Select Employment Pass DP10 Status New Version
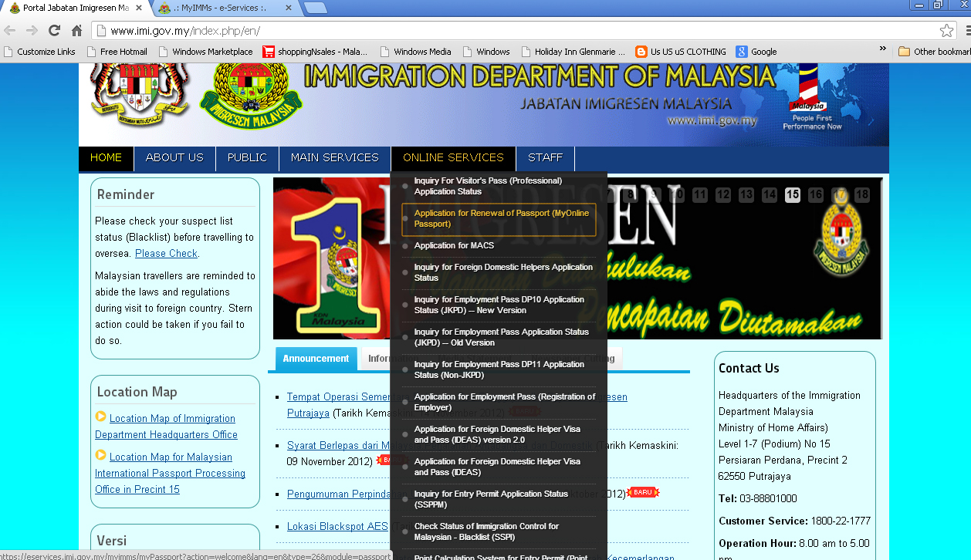The image size is (971, 560). coord(499,305)
